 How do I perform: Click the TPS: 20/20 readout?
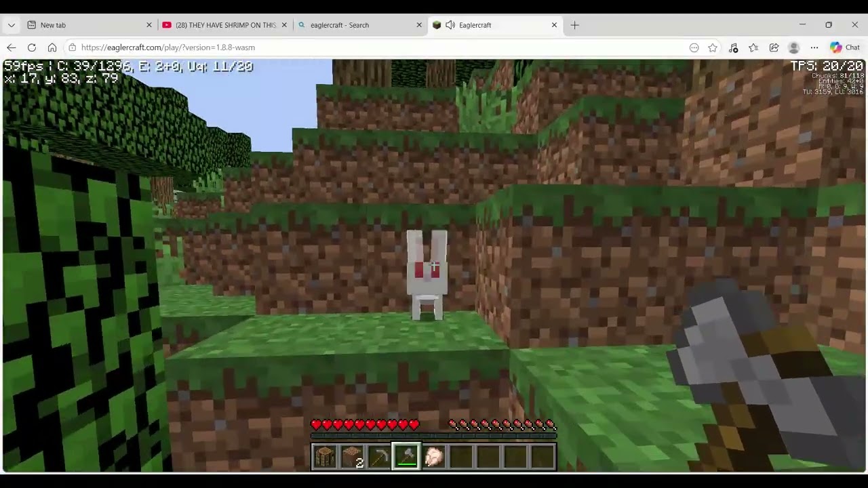827,66
